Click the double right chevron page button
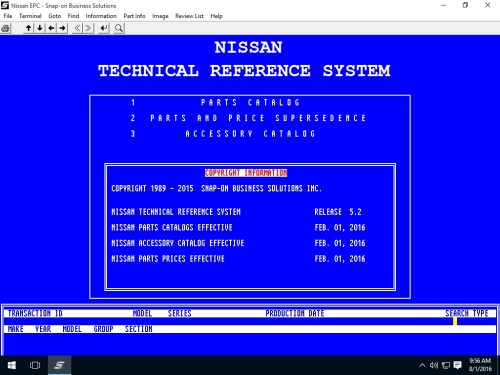Image resolution: width=500 pixels, height=375 pixels. [88, 28]
